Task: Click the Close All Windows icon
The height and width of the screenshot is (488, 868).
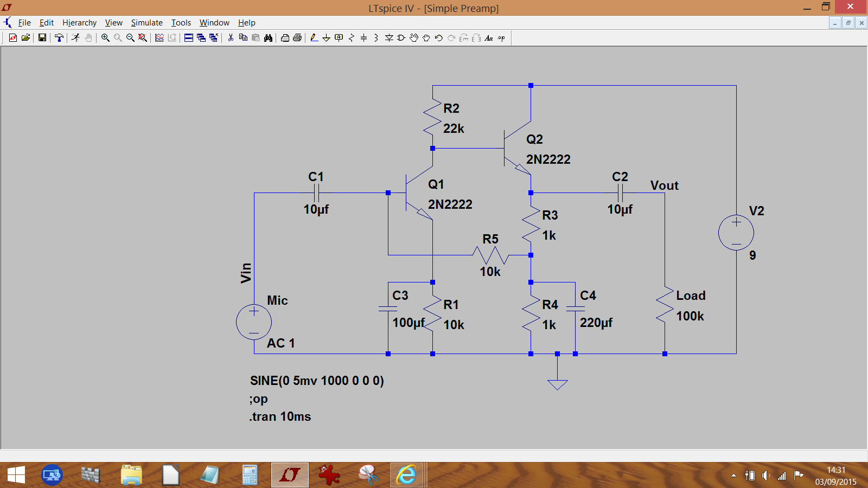Action: pyautogui.click(x=214, y=38)
